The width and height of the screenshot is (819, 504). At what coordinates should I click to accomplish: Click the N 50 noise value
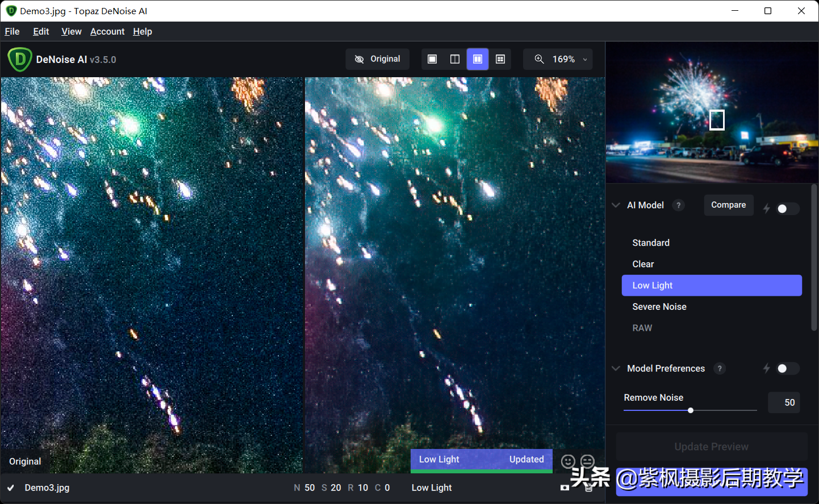[x=304, y=488]
